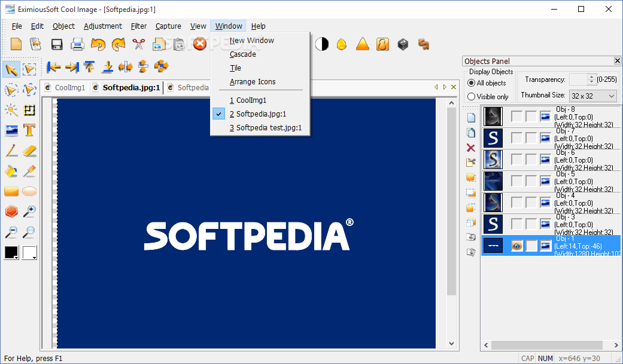The width and height of the screenshot is (623, 364).
Task: Switch to the CoolImg1 document tab
Action: click(65, 87)
